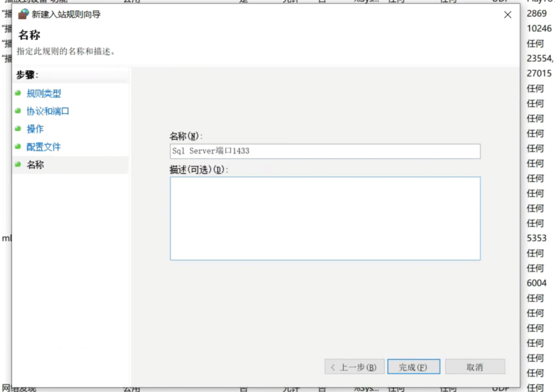
Task: Click the 描述(可选)(D) label
Action: 199,170
